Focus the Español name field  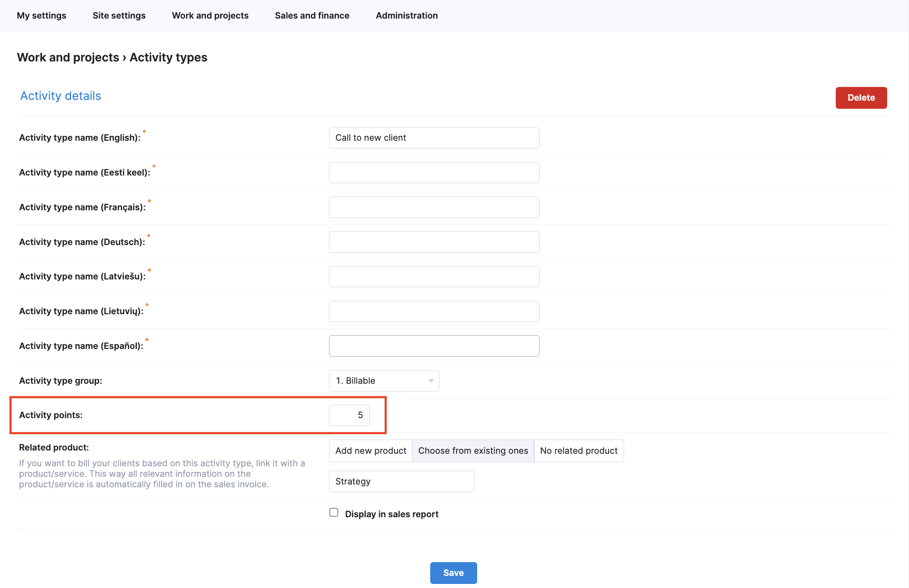pos(434,346)
